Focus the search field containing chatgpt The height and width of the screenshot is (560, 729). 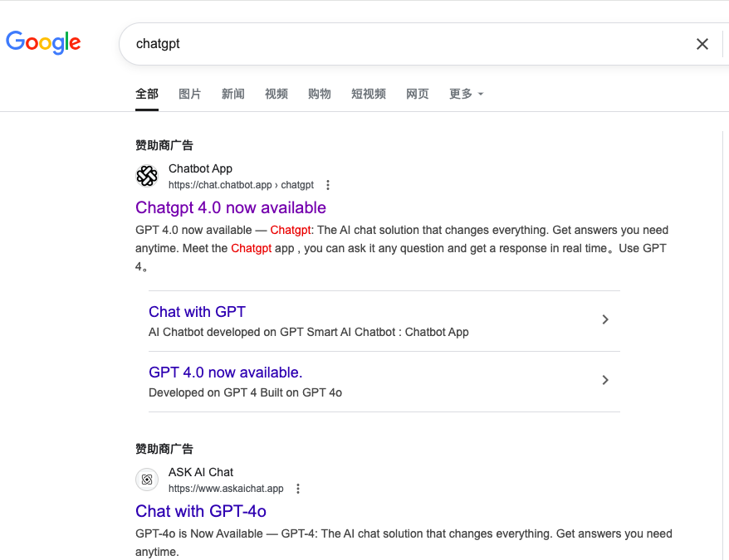pos(409,44)
